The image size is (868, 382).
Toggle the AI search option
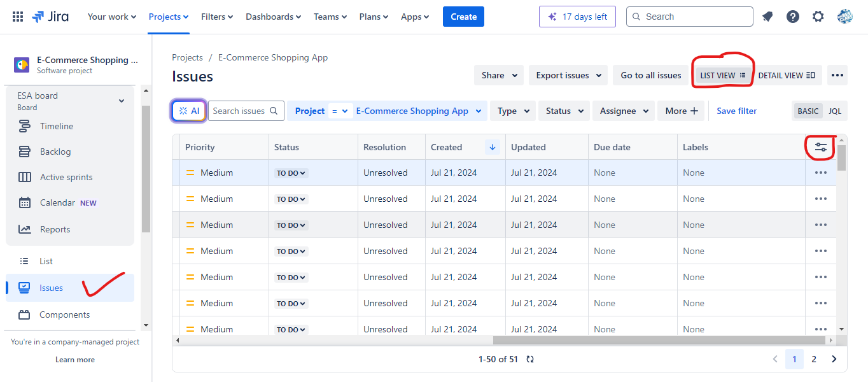pyautogui.click(x=188, y=110)
